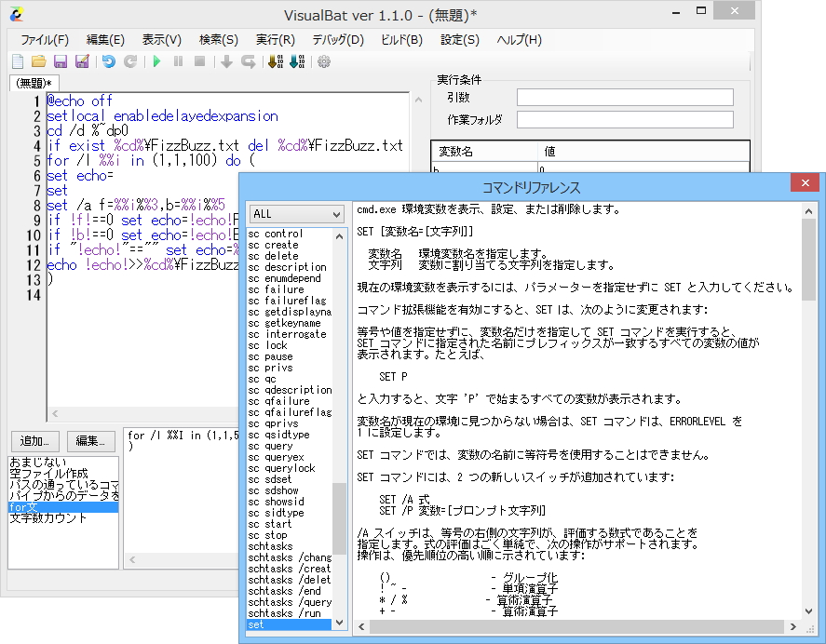This screenshot has height=644, width=826.
Task: Click the reference text scroll down arrow
Action: pos(808,611)
